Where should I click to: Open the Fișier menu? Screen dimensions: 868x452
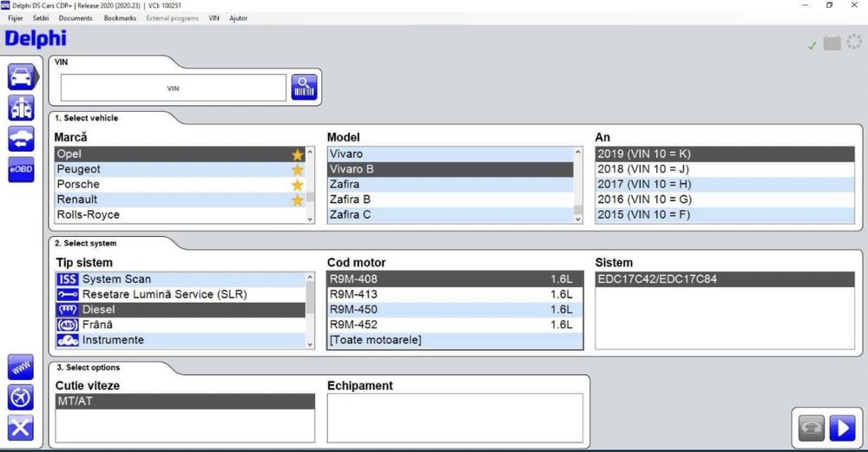pyautogui.click(x=16, y=18)
